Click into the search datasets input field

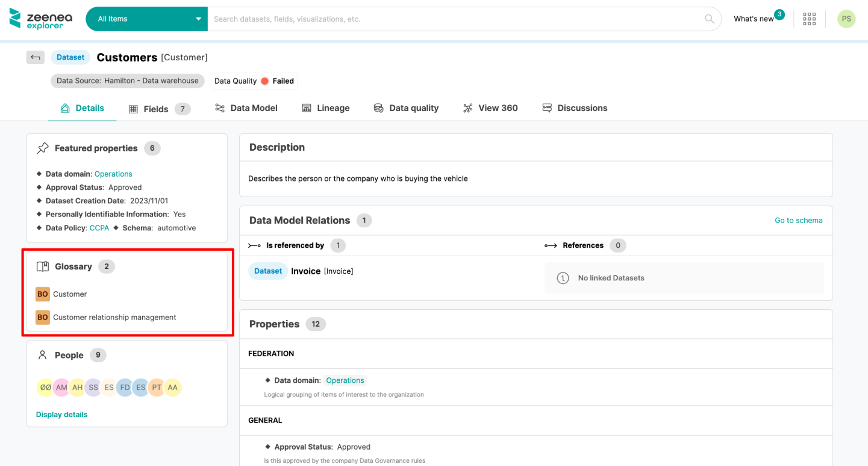click(452, 19)
